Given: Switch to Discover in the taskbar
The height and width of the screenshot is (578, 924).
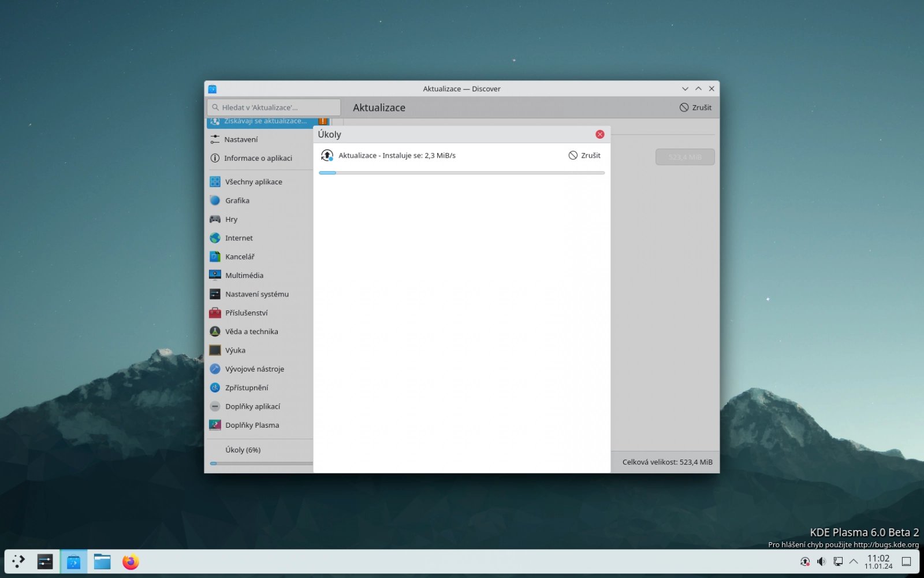Looking at the screenshot, I should coord(73,561).
